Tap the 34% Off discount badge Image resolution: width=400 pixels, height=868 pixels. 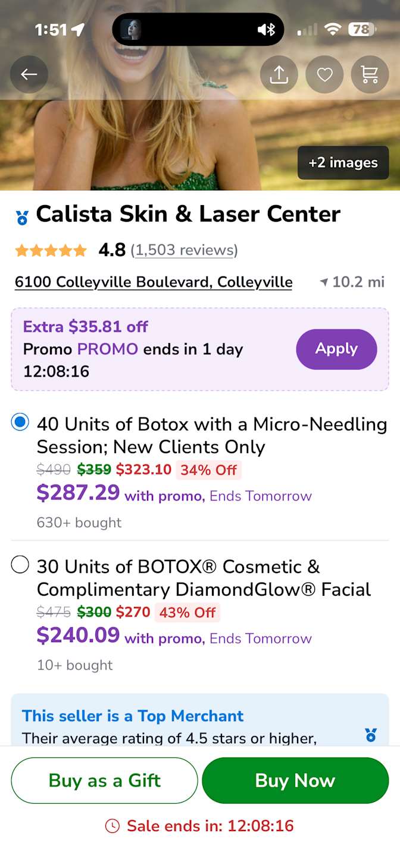click(x=208, y=470)
